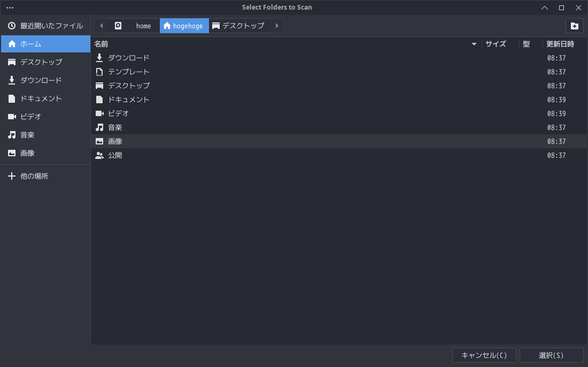This screenshot has width=588, height=367.
Task: Select the 公開 folder in file list
Action: pyautogui.click(x=115, y=155)
